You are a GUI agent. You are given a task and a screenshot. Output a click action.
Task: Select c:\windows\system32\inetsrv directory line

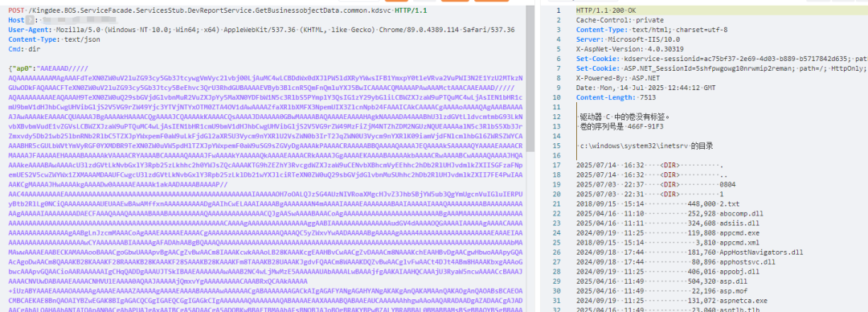point(646,146)
